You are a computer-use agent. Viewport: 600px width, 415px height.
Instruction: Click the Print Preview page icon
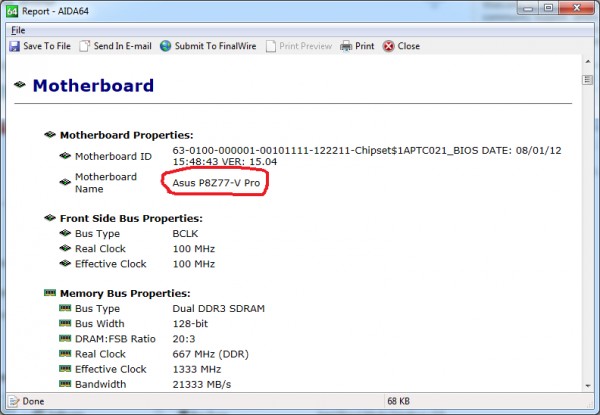tap(271, 46)
